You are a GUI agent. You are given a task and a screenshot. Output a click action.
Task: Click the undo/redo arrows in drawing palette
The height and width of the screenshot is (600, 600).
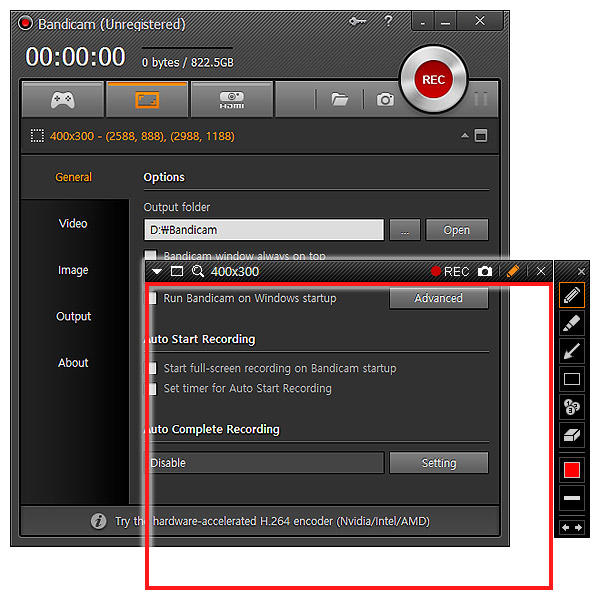pyautogui.click(x=572, y=528)
